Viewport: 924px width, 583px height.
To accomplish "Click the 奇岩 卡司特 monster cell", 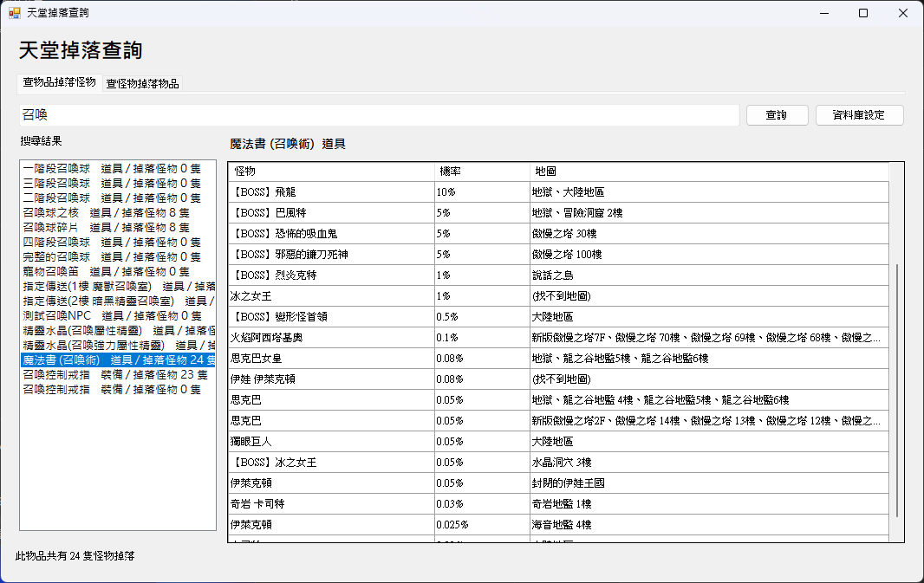I will click(x=332, y=504).
